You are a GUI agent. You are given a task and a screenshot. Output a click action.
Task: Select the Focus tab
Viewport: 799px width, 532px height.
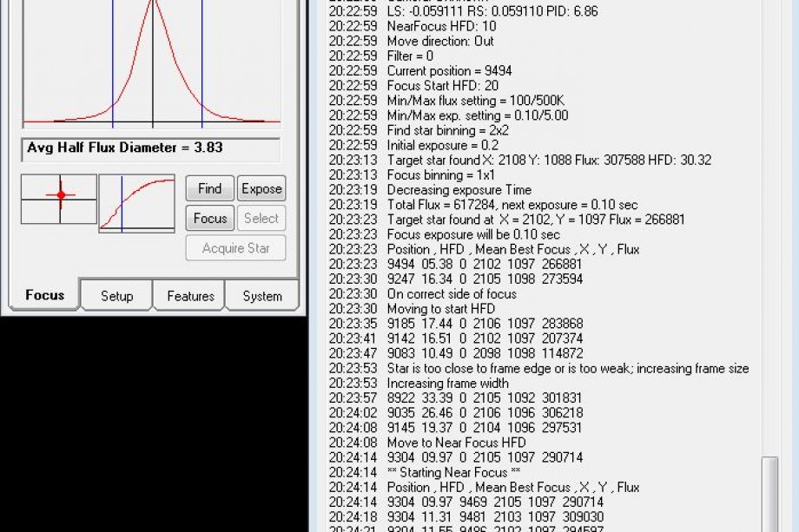click(45, 295)
